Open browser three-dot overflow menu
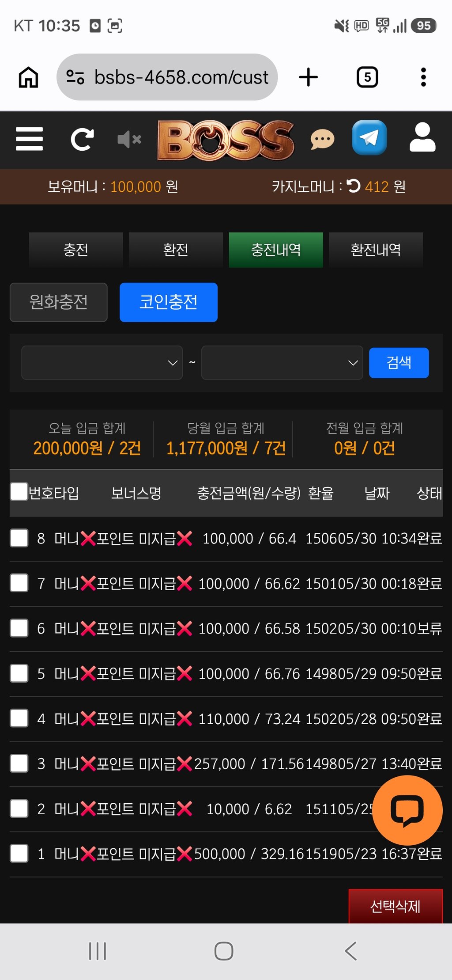This screenshot has width=452, height=980. (x=423, y=77)
